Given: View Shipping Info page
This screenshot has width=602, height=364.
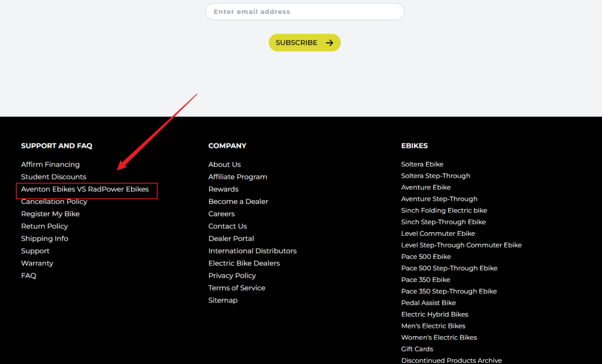Looking at the screenshot, I should [45, 239].
